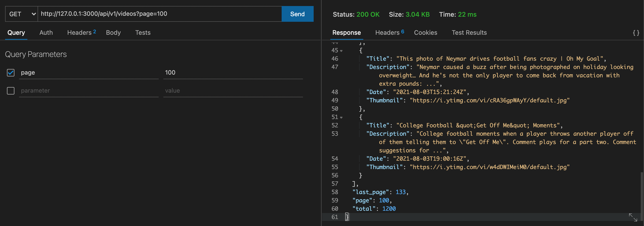
Task: Open the GET method dropdown
Action: point(22,14)
